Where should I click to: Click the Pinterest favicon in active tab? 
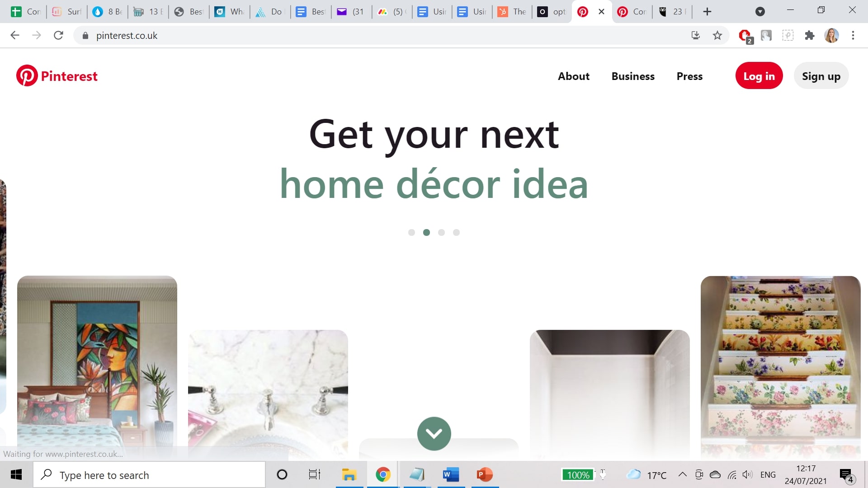(x=583, y=12)
